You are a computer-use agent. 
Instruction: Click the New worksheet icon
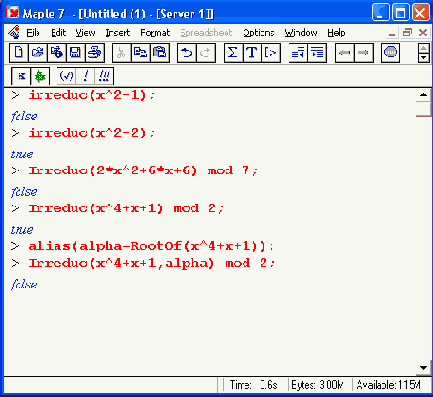coord(19,53)
